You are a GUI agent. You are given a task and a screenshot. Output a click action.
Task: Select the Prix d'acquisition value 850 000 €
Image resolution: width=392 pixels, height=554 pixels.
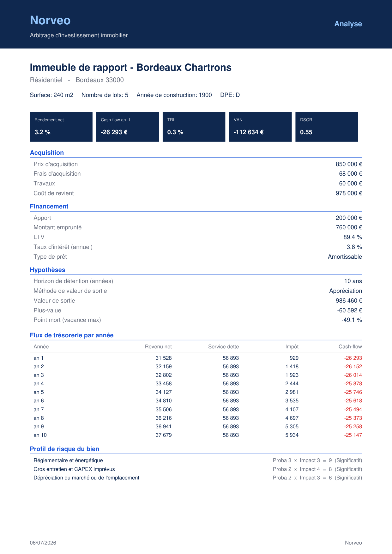coord(349,164)
